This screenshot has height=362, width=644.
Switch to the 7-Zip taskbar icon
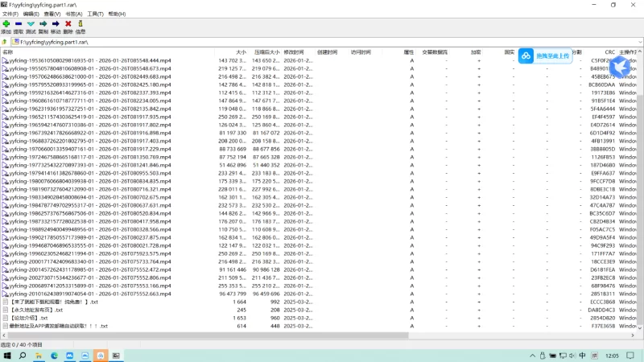(x=116, y=356)
